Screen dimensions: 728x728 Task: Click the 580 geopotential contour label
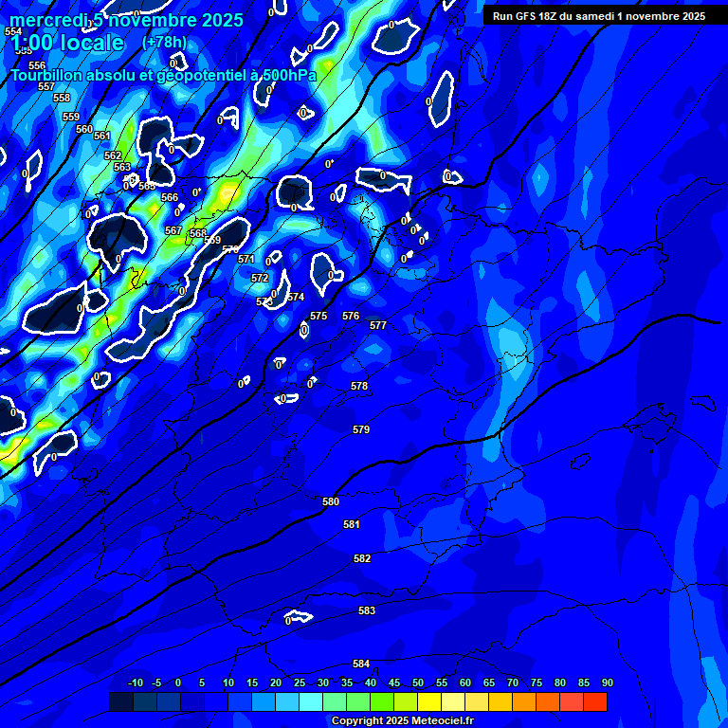(331, 501)
